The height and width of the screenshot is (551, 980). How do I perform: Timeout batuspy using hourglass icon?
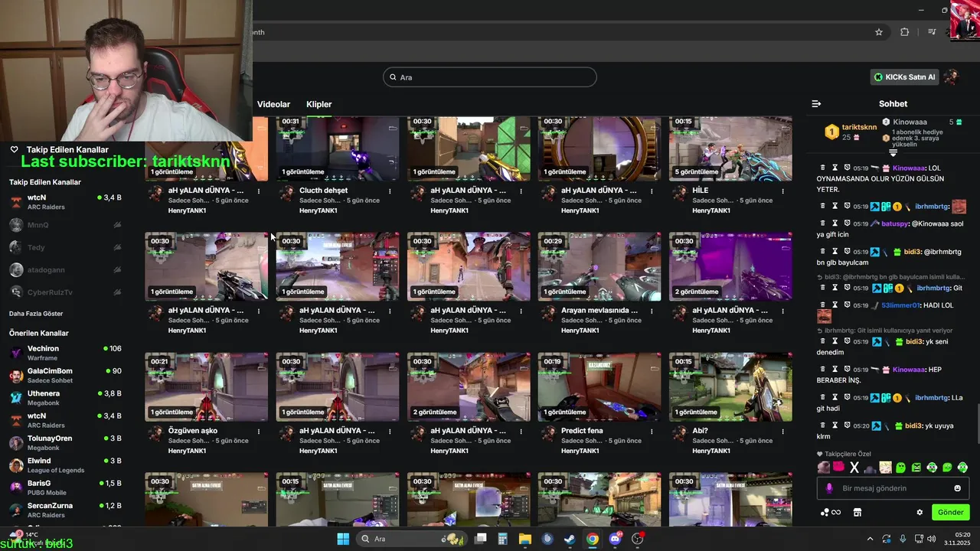pyautogui.click(x=835, y=223)
